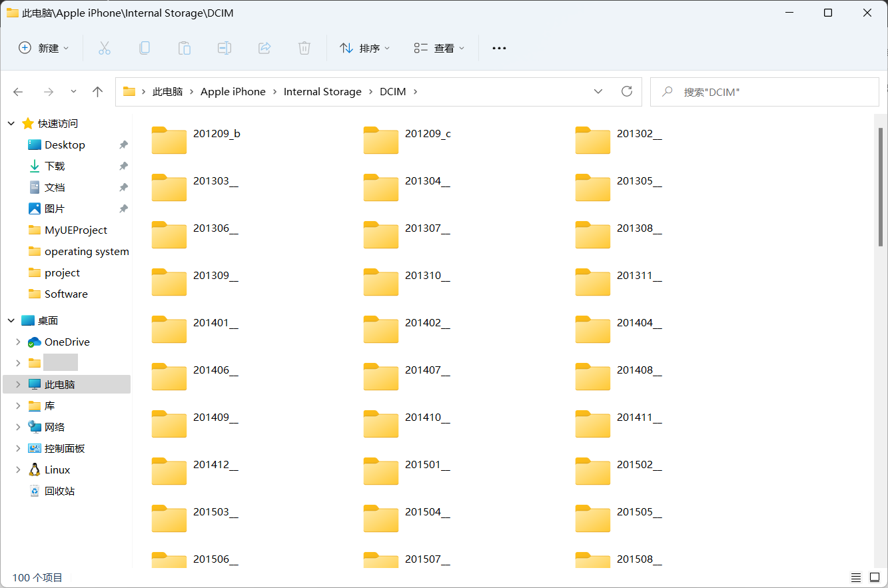Click the Copy icon in toolbar
The height and width of the screenshot is (588, 888).
(144, 48)
